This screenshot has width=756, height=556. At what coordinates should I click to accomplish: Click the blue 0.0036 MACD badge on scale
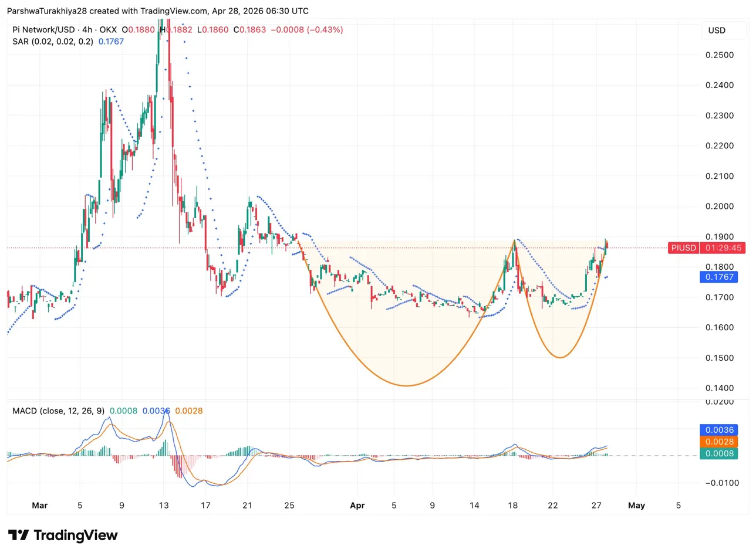pyautogui.click(x=718, y=431)
